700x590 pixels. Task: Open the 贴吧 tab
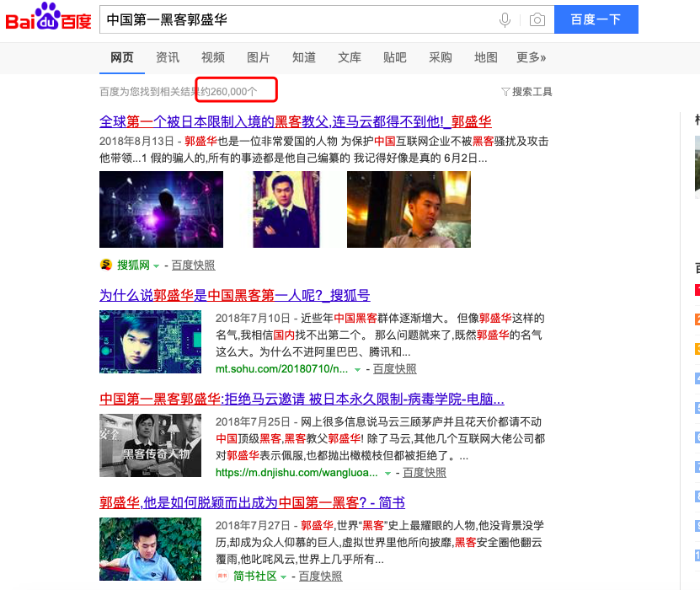coord(395,57)
